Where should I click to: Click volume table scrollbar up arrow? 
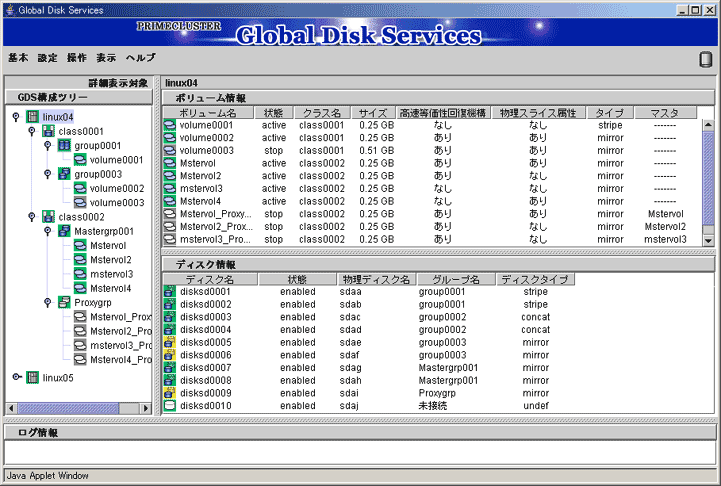tap(708, 125)
